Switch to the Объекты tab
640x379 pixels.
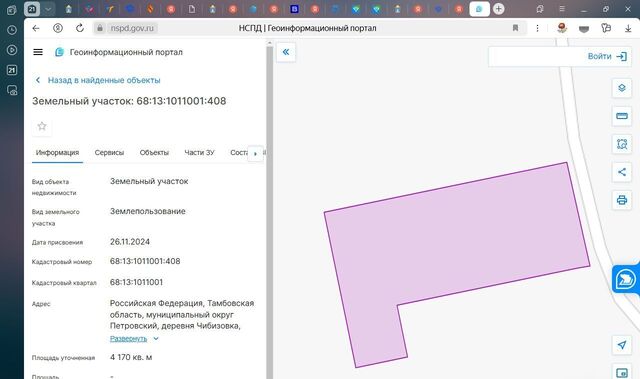click(x=154, y=153)
